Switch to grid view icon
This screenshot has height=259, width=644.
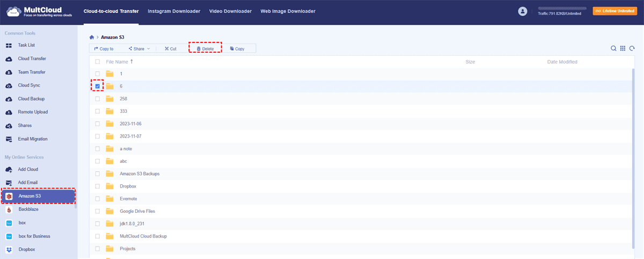pyautogui.click(x=623, y=48)
